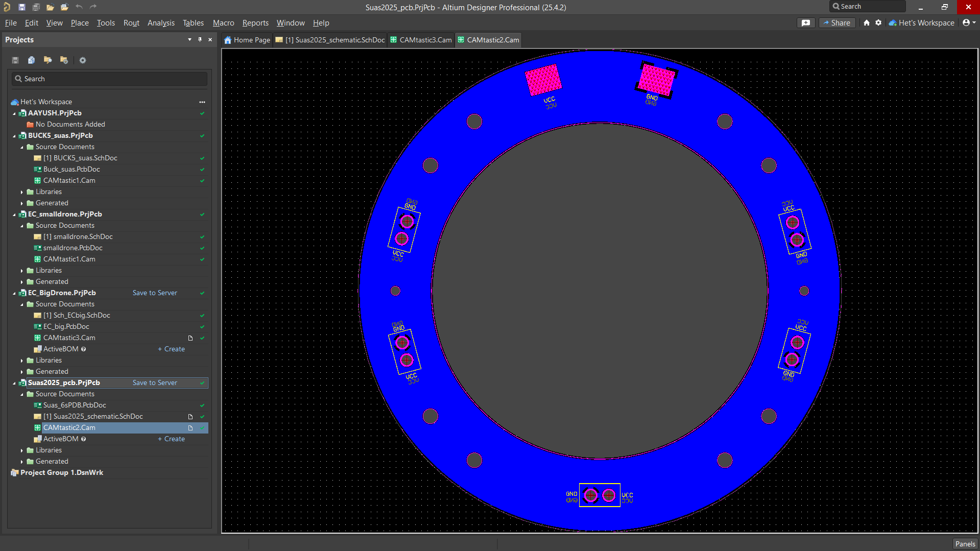Viewport: 980px width, 551px height.
Task: Click Projects panel project options folder icon
Action: tap(64, 60)
